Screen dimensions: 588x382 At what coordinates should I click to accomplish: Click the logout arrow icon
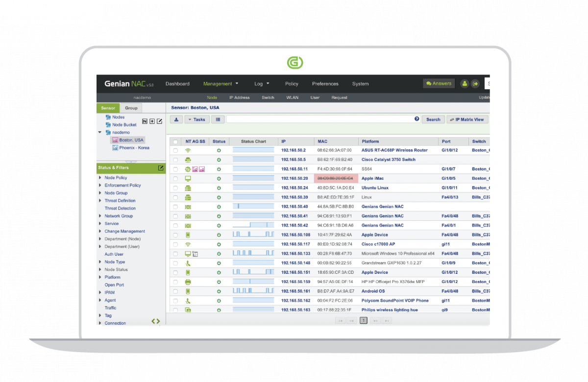[x=475, y=84]
